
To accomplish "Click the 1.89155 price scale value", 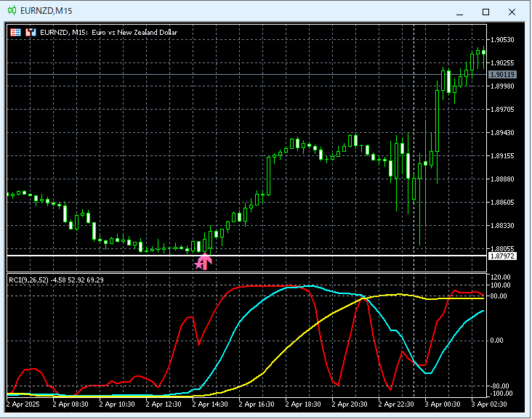I will point(502,156).
